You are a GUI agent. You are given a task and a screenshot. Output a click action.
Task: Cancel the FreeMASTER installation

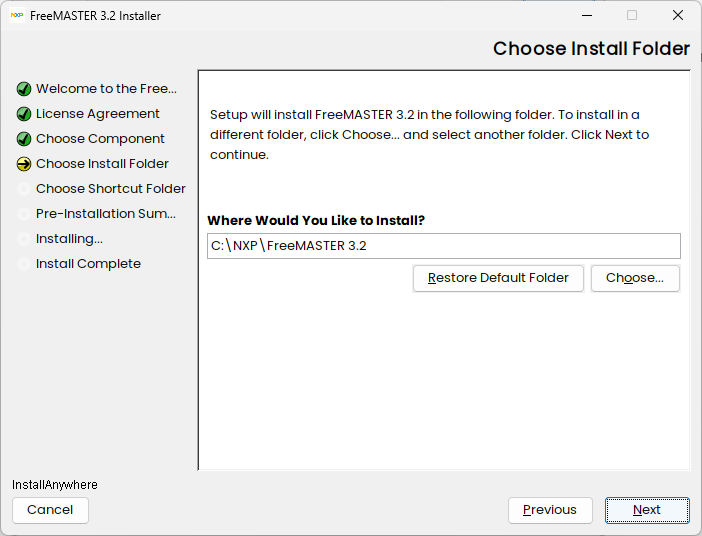50,510
